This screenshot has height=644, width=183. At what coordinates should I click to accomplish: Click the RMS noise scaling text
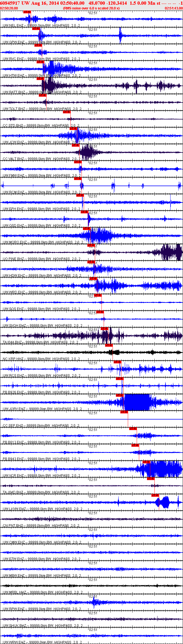(x=91, y=8)
